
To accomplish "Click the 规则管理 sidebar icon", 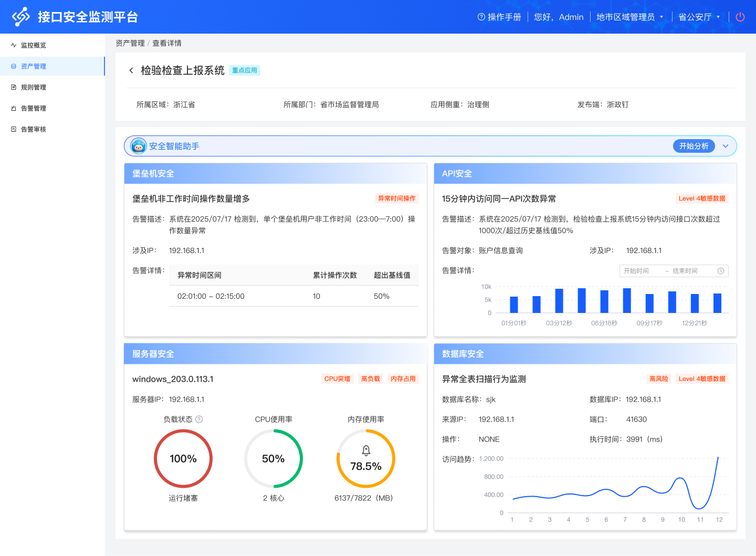I will [14, 87].
